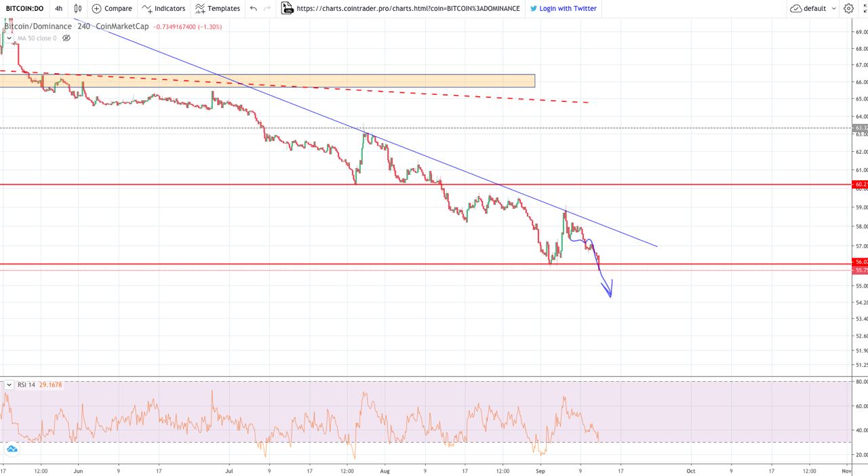Click the CoinMarketCap source label
Image resolution: width=868 pixels, height=476 pixels.
click(123, 26)
